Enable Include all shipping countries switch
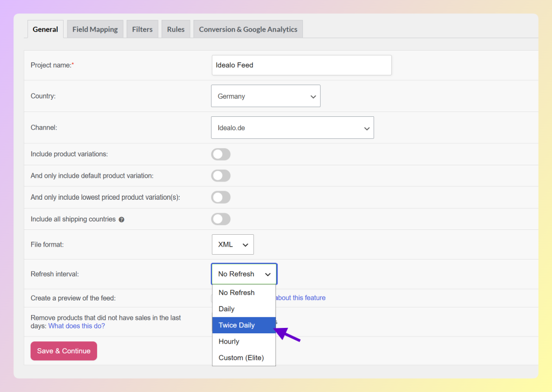Screen dimensions: 552x392 220,219
